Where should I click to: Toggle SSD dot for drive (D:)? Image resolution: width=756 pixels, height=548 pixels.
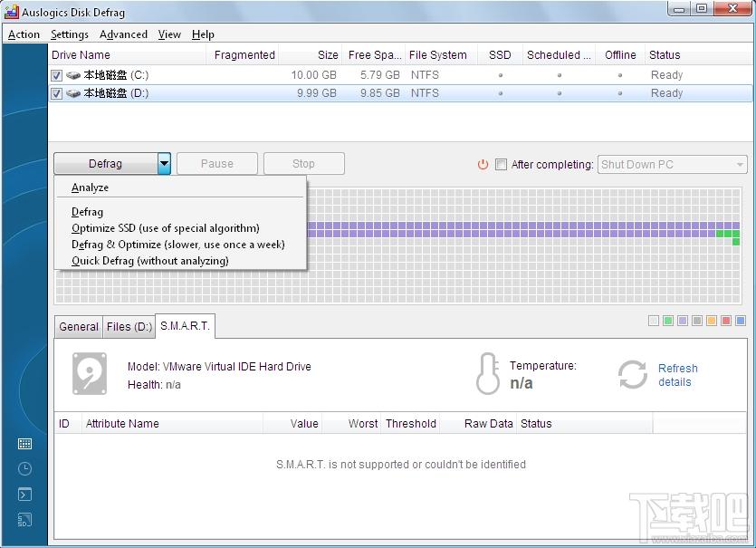pos(501,93)
